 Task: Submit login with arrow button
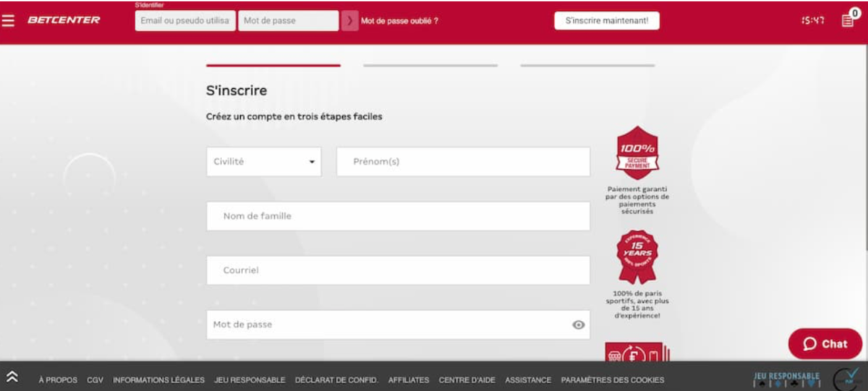pyautogui.click(x=349, y=21)
